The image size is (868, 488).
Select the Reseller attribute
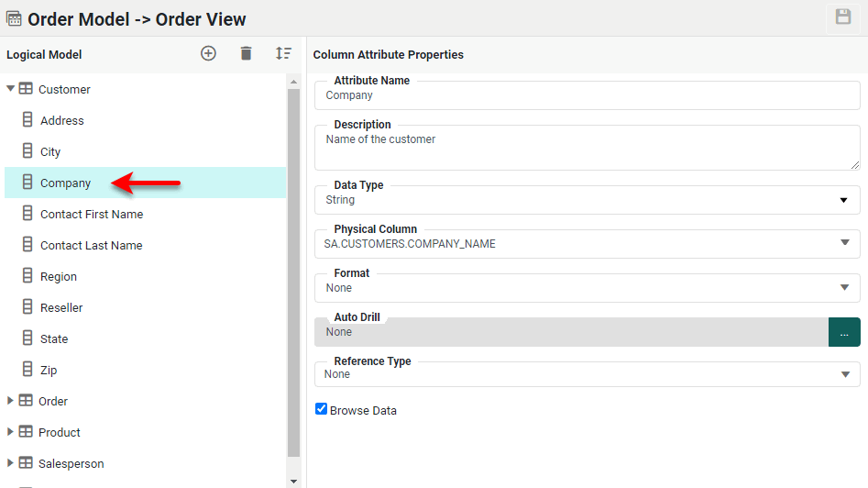point(61,307)
